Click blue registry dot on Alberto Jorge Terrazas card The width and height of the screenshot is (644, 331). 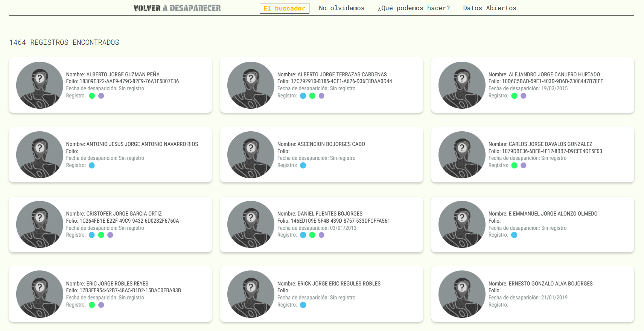point(303,96)
